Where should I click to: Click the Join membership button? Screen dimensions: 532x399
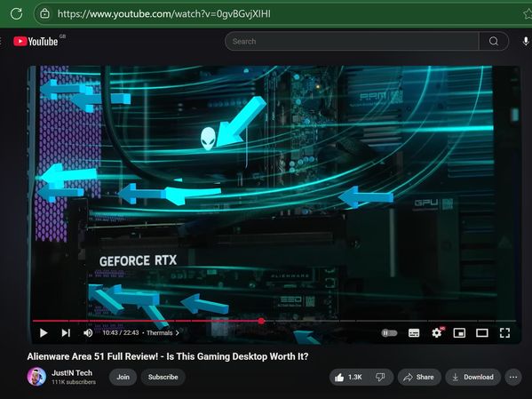coord(123,377)
